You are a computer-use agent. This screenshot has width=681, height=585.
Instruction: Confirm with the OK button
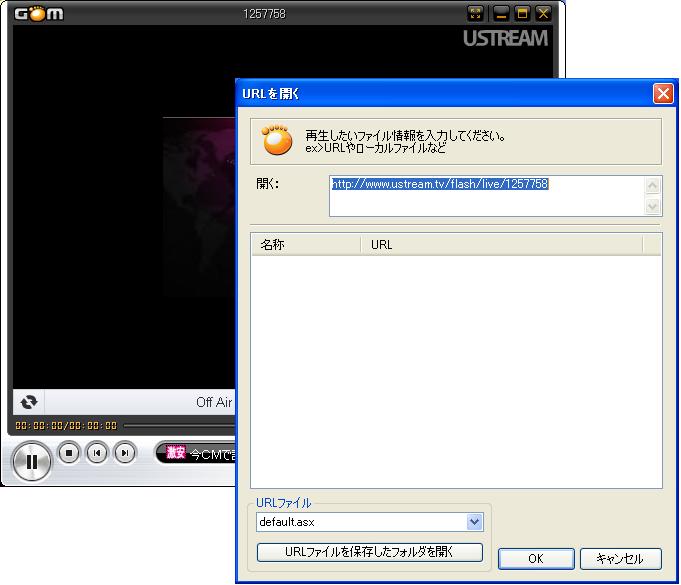point(536,559)
